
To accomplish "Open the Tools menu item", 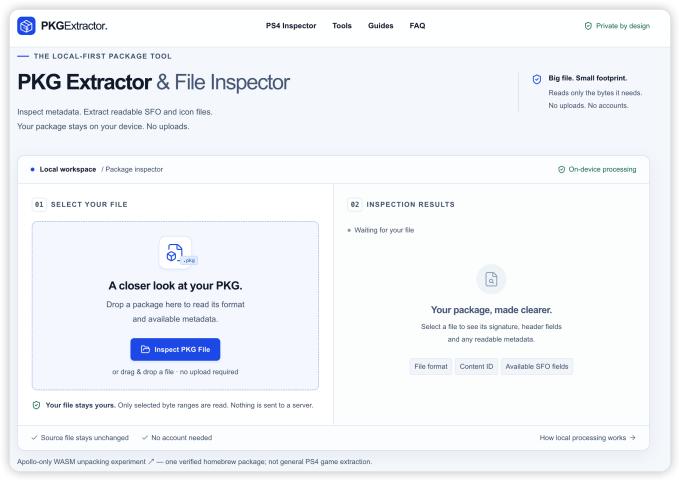I will 342,26.
